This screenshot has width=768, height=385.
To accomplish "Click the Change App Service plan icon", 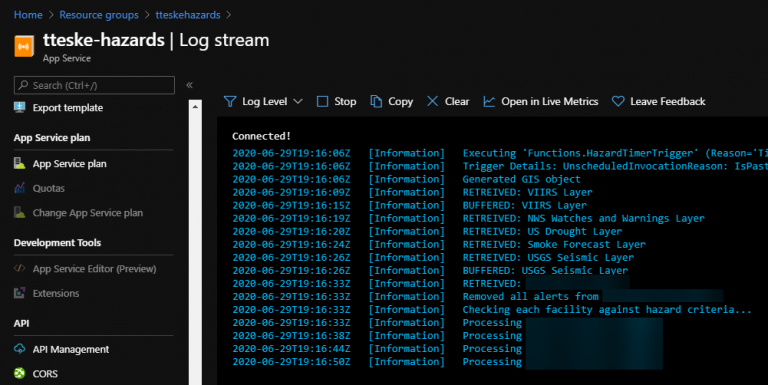I will [20, 213].
